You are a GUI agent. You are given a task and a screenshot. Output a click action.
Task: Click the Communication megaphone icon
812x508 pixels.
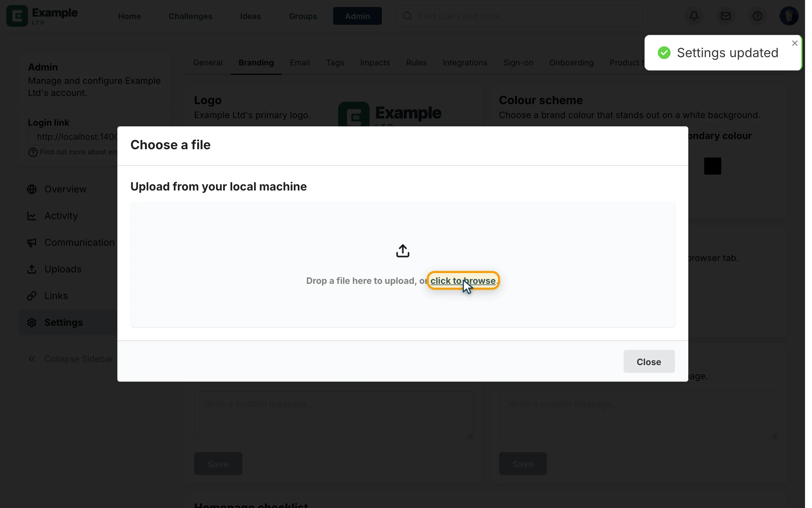pos(32,242)
